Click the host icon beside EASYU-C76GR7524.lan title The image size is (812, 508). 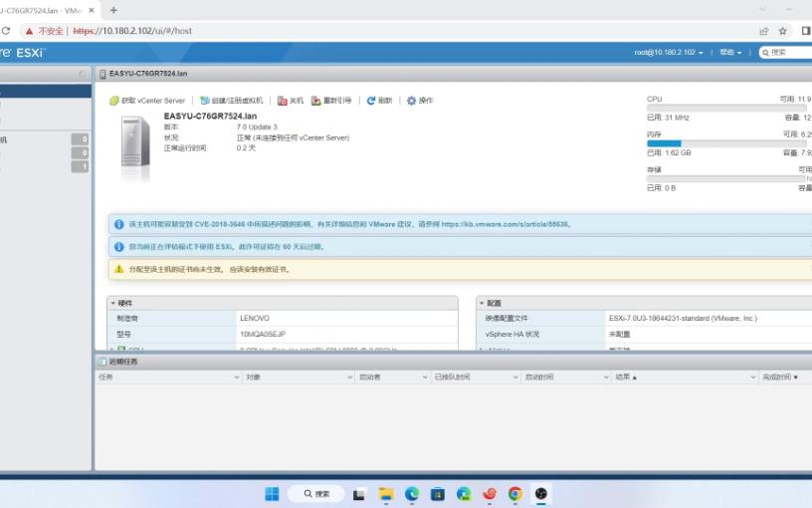pos(102,74)
